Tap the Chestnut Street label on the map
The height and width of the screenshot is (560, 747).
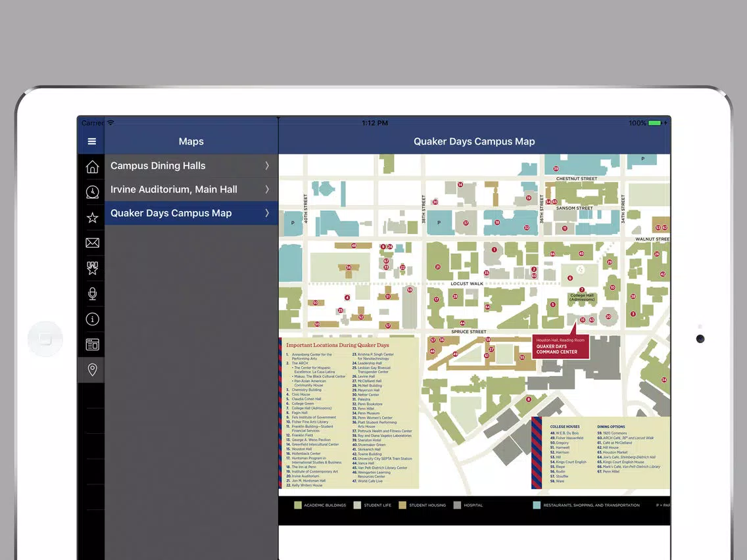click(x=577, y=179)
